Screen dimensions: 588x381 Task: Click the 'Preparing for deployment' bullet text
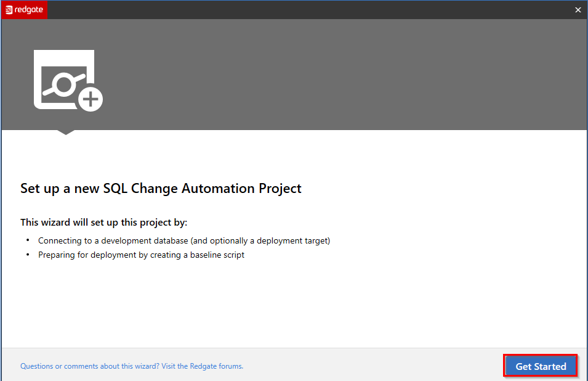(x=141, y=255)
